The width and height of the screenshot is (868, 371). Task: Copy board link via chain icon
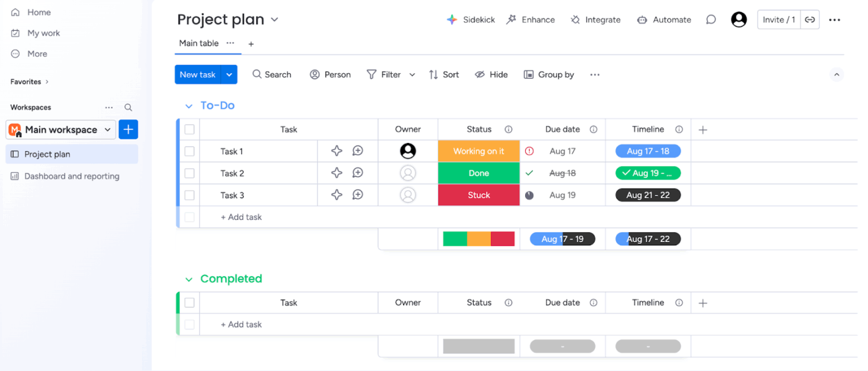(810, 20)
